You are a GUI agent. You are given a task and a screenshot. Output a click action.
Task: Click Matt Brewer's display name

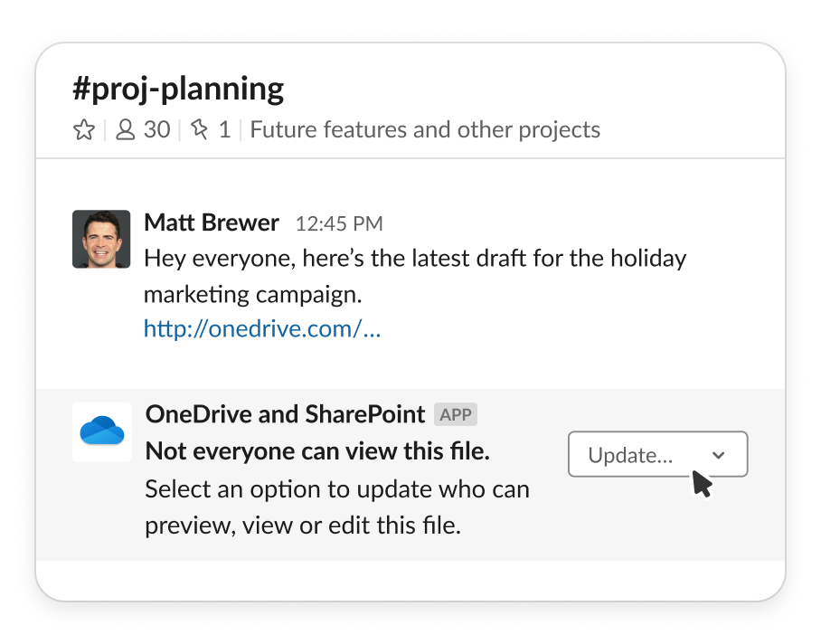click(211, 223)
